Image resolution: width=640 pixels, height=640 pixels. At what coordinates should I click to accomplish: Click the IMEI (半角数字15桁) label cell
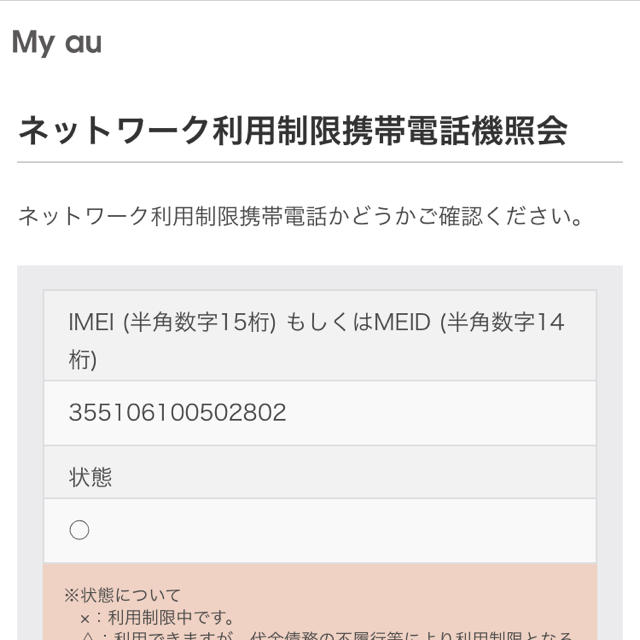click(x=320, y=336)
